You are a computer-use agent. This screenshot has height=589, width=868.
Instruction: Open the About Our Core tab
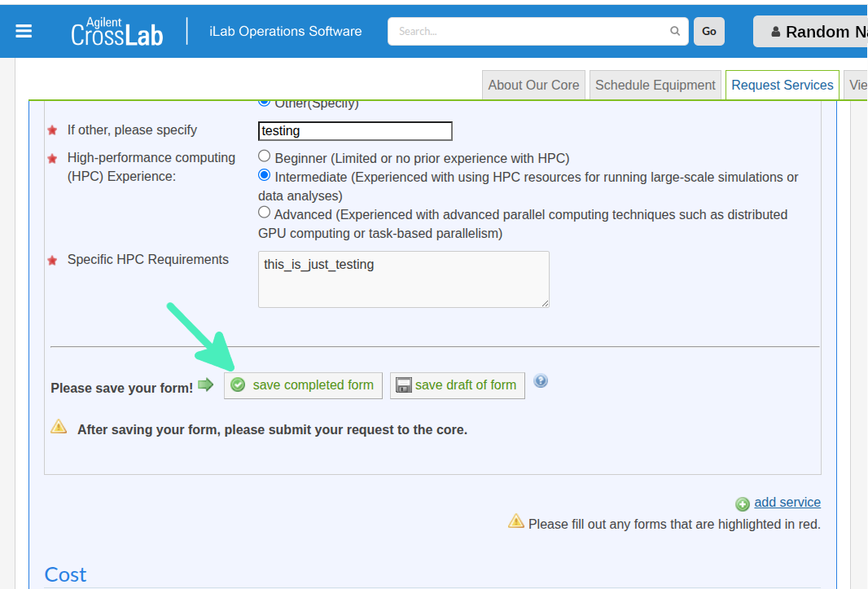pos(533,85)
